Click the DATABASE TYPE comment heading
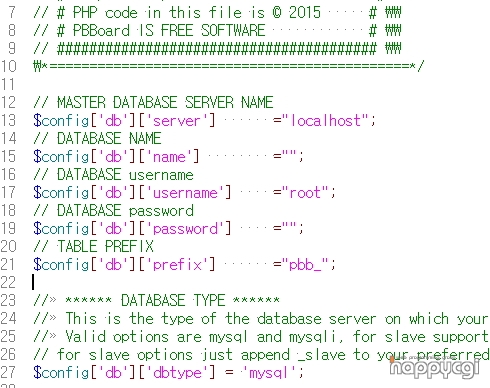The width and height of the screenshot is (490, 388). (x=156, y=300)
